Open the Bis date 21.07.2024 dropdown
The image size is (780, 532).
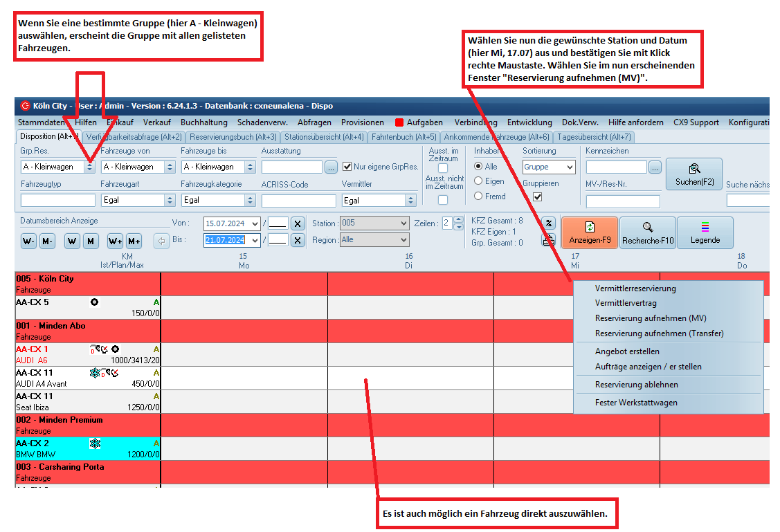point(255,240)
